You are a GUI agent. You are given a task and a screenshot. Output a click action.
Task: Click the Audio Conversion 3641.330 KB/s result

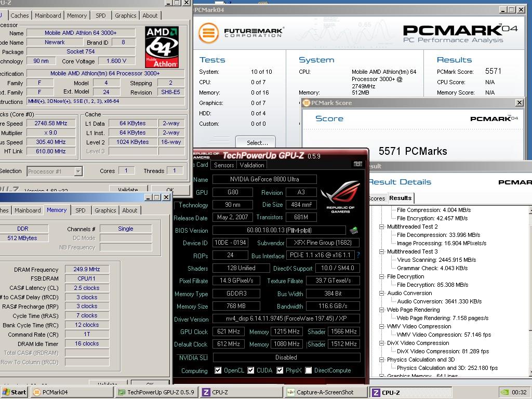click(440, 301)
